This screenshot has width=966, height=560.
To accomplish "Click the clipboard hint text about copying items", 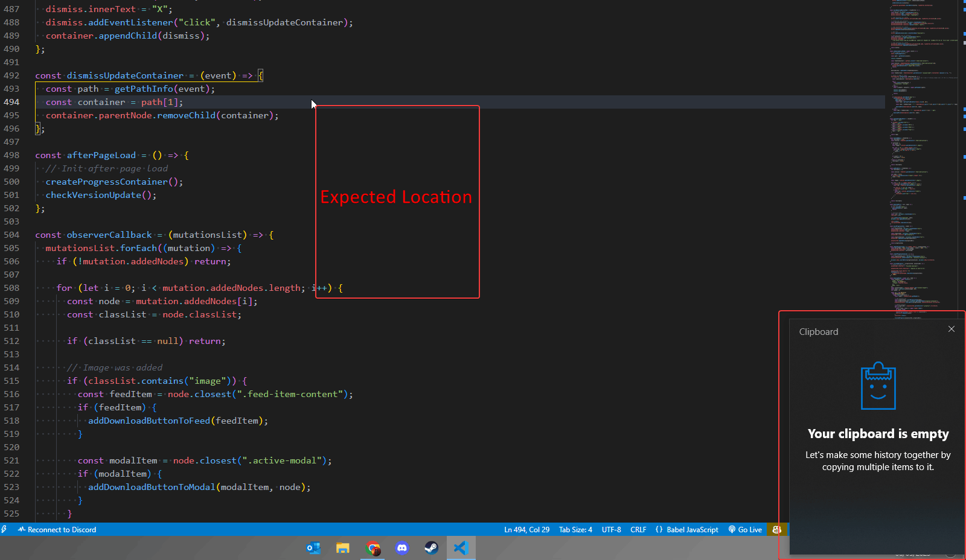I will (878, 461).
